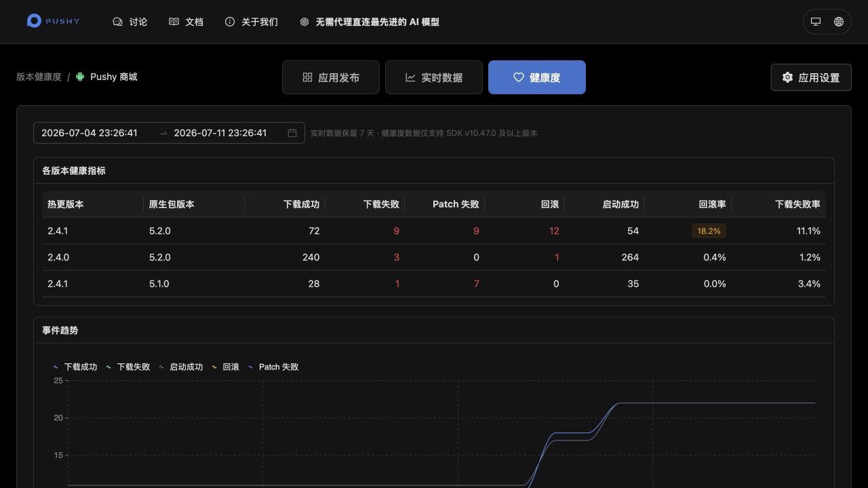This screenshot has width=868, height=488.
Task: Switch to the 应用发布 tab
Action: [331, 77]
